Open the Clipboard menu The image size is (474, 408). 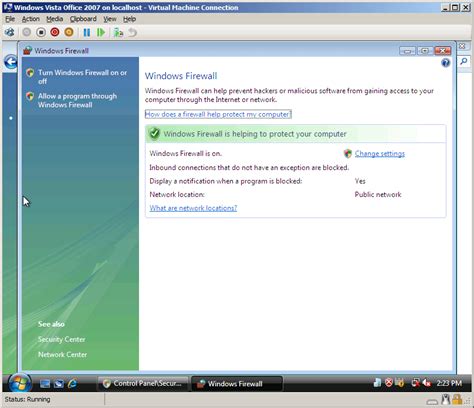pos(83,19)
